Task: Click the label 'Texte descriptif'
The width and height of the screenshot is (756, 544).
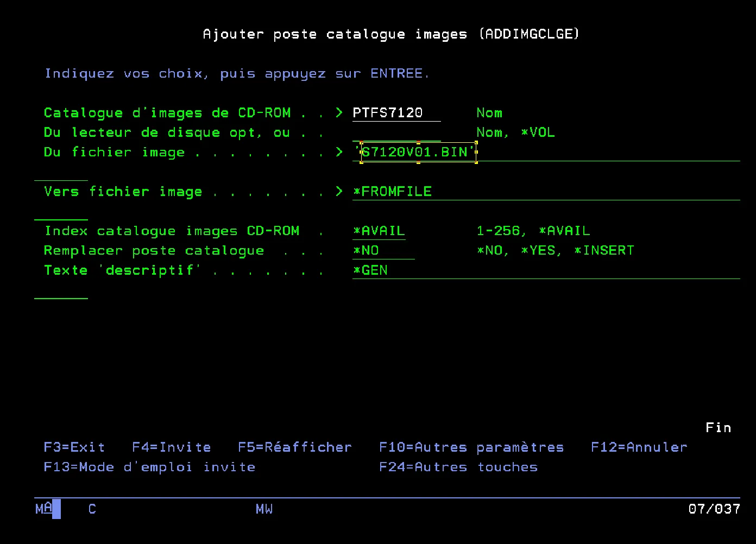Action: click(123, 270)
